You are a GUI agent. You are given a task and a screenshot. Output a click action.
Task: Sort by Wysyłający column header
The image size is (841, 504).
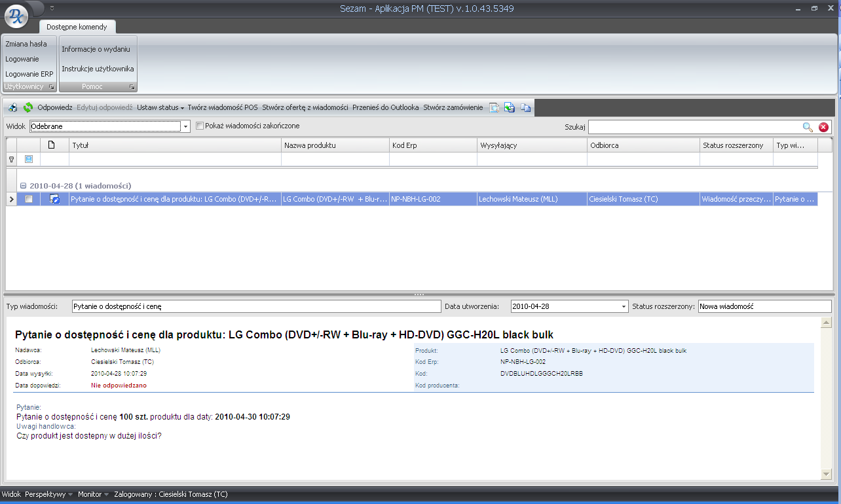(533, 145)
